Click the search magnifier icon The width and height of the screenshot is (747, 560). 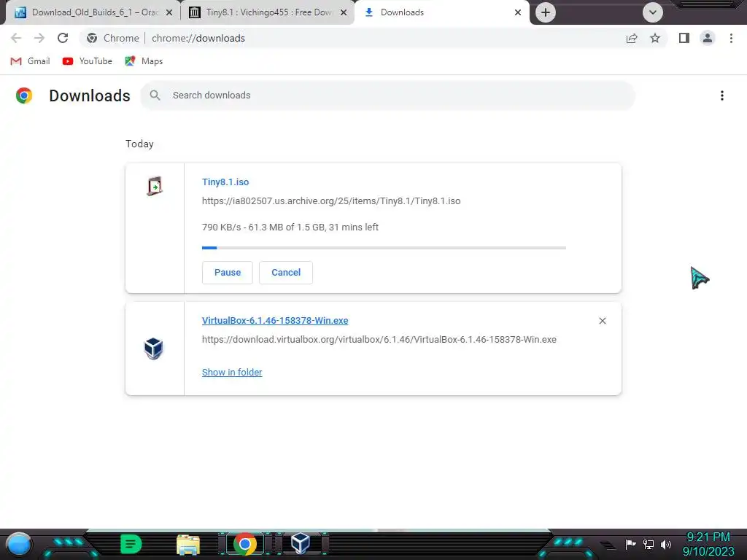[155, 96]
